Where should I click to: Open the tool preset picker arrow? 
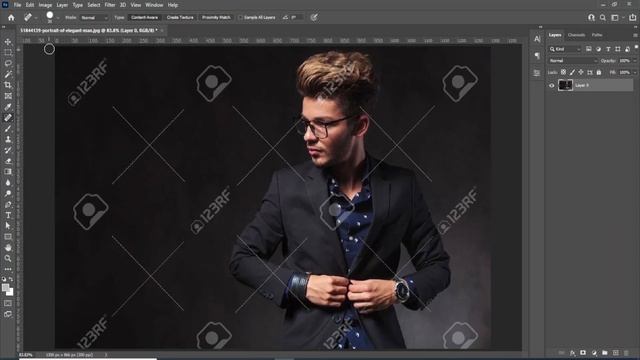pos(36,18)
